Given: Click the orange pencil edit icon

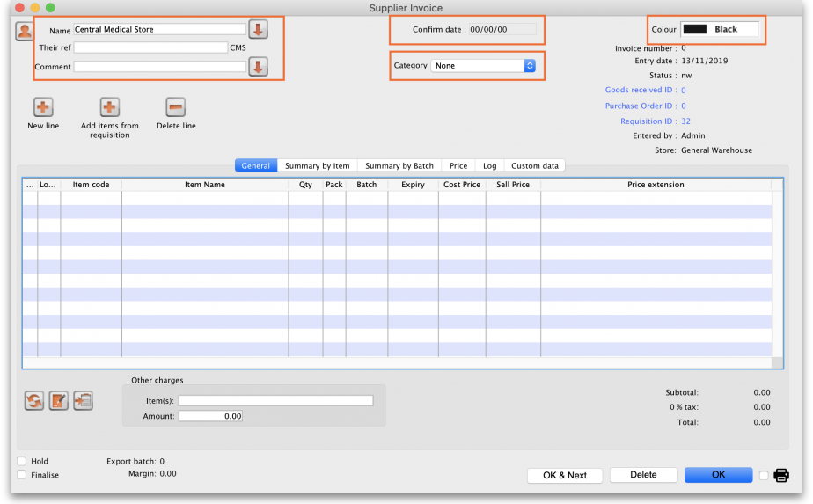Looking at the screenshot, I should [59, 401].
